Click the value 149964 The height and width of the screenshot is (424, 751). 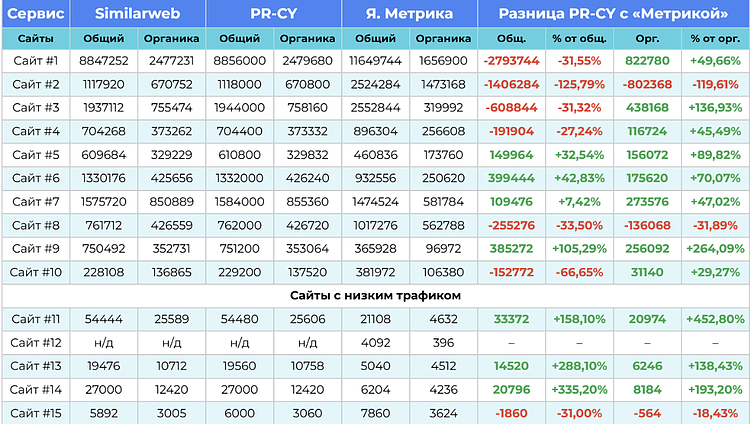tap(512, 155)
